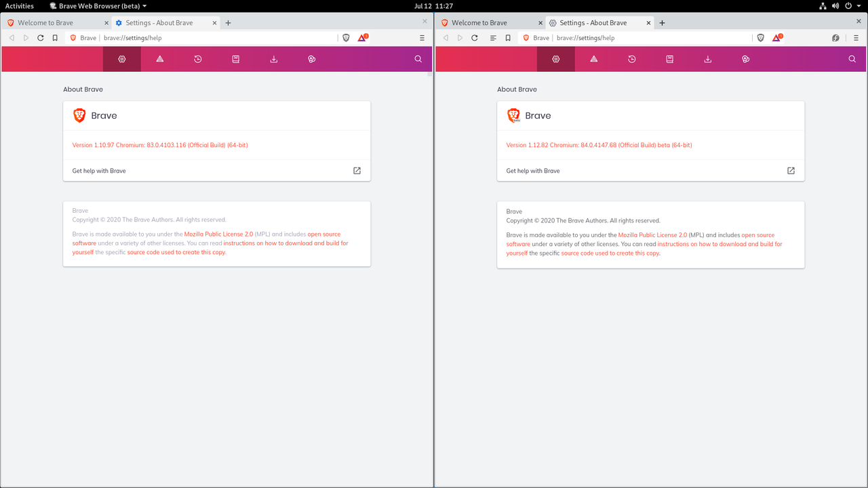Viewport: 868px width, 488px height.
Task: Click the Brave logo in right window's About card
Action: 513,115
